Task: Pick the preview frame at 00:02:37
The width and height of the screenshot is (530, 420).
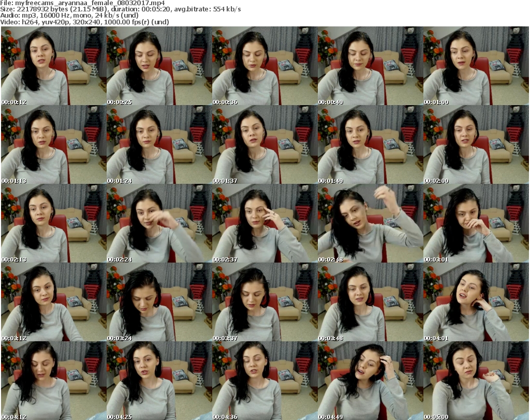Action: point(264,224)
